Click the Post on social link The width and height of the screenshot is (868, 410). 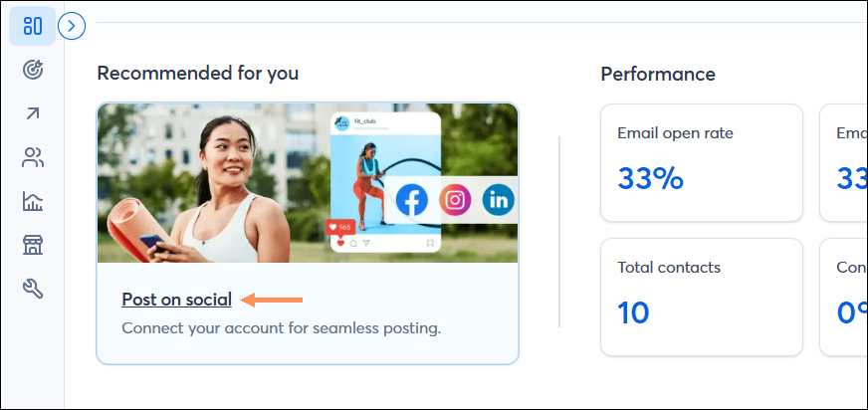[x=176, y=300]
